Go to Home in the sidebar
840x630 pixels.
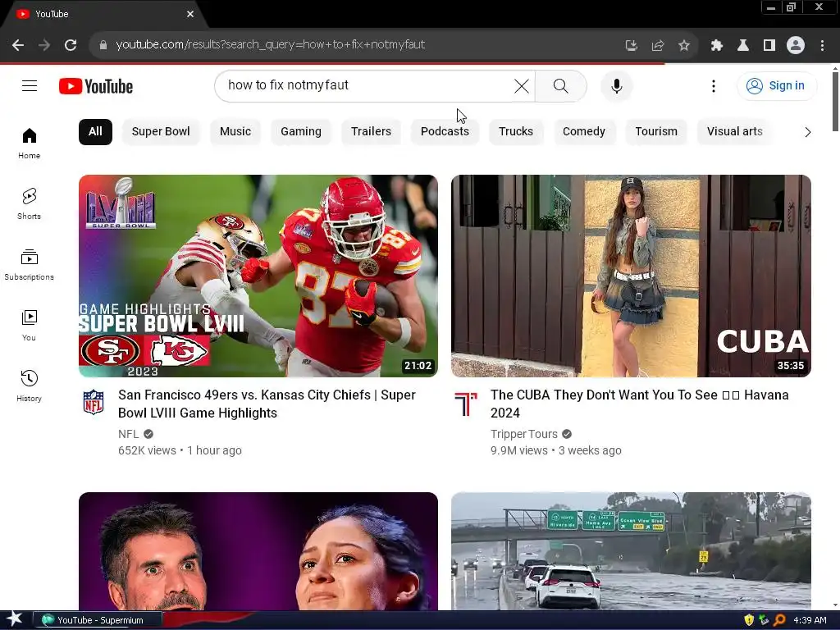(x=29, y=143)
